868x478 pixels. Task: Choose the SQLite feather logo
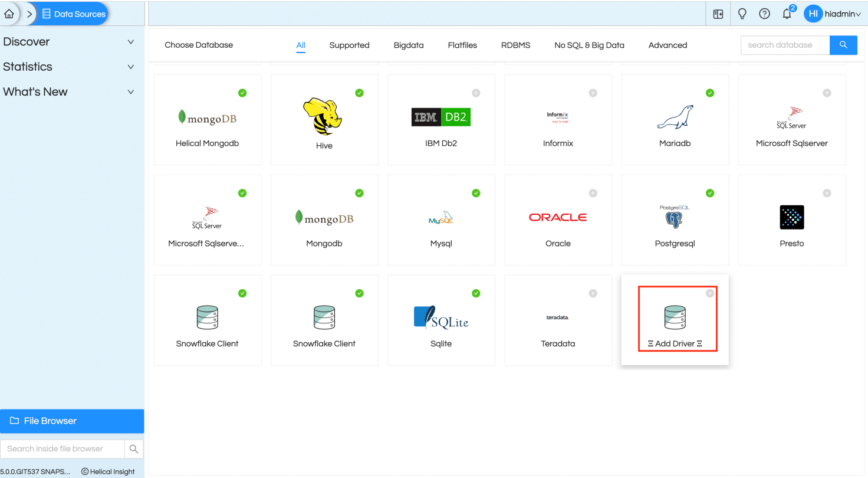coord(441,317)
